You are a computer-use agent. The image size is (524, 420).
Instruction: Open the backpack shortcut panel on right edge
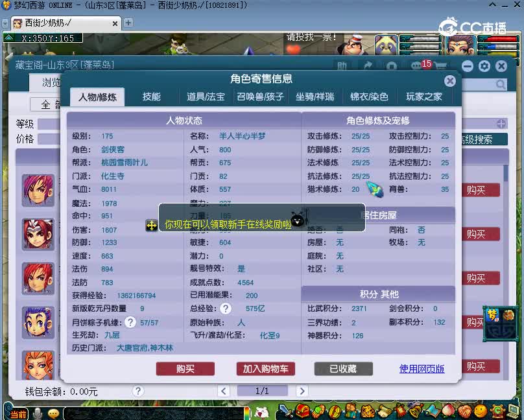[x=501, y=323]
